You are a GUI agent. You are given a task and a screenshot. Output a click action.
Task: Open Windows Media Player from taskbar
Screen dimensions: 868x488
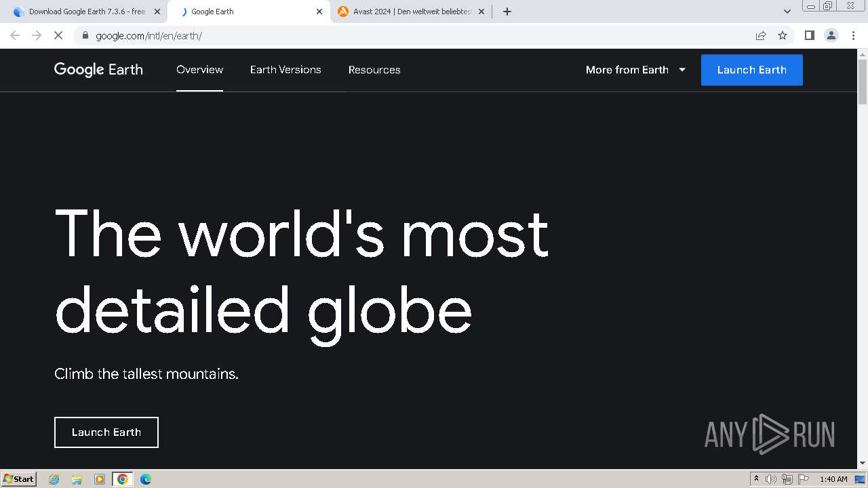100,479
